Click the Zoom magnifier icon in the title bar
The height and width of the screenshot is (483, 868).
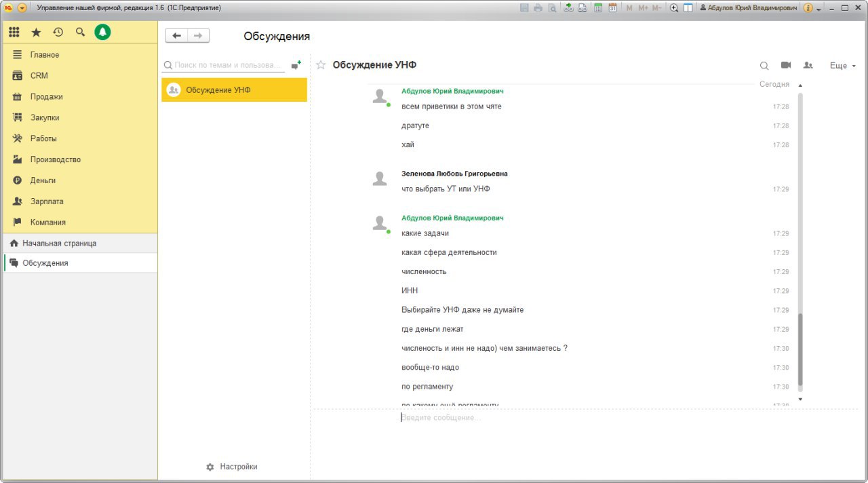point(674,8)
